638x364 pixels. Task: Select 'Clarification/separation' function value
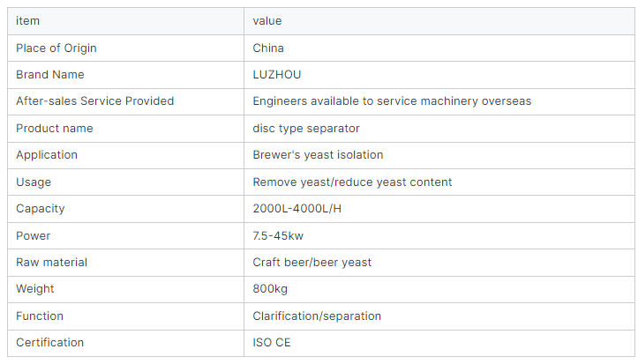(x=317, y=316)
